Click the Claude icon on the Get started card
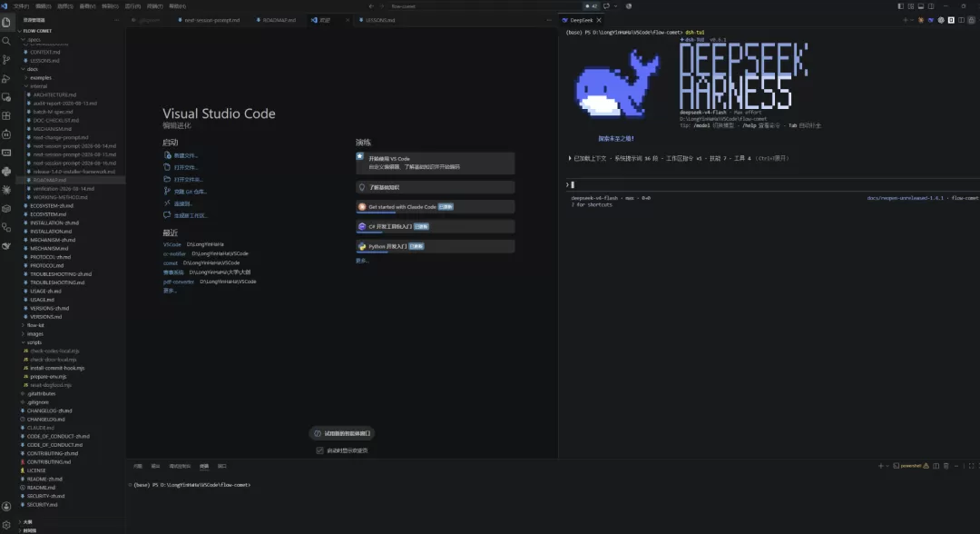 (362, 207)
